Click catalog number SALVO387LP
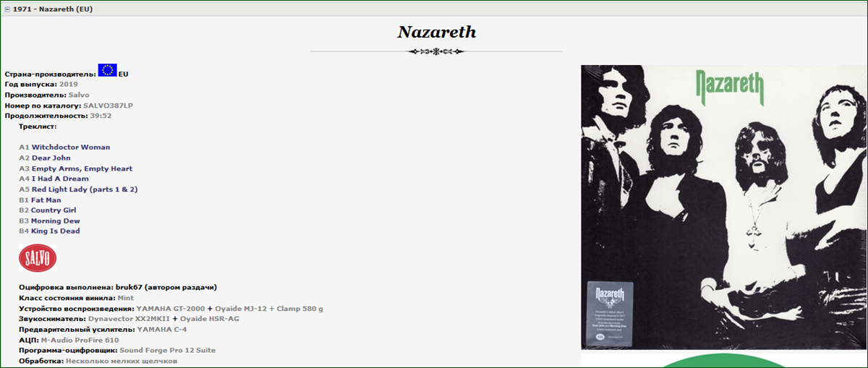Screen dimensions: 868x368 tap(108, 106)
